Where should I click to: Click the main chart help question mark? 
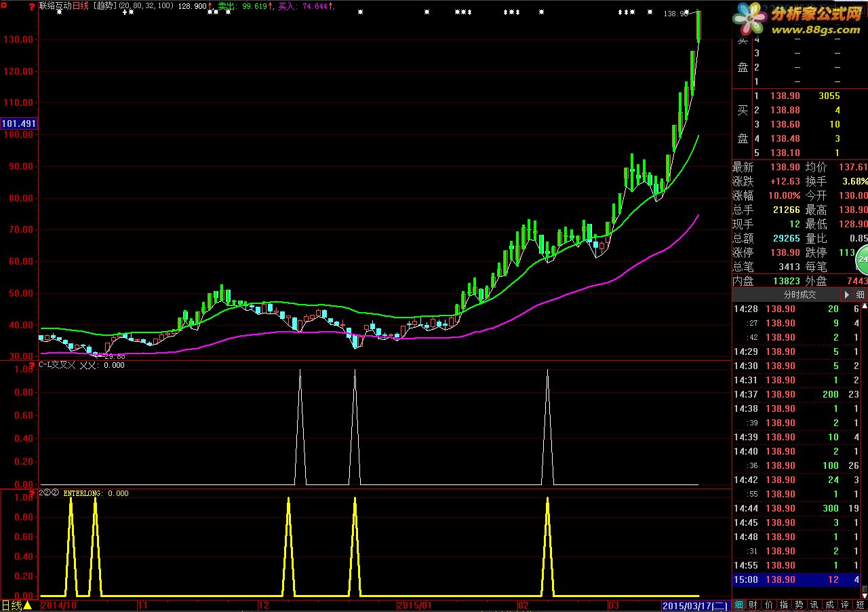tap(33, 6)
